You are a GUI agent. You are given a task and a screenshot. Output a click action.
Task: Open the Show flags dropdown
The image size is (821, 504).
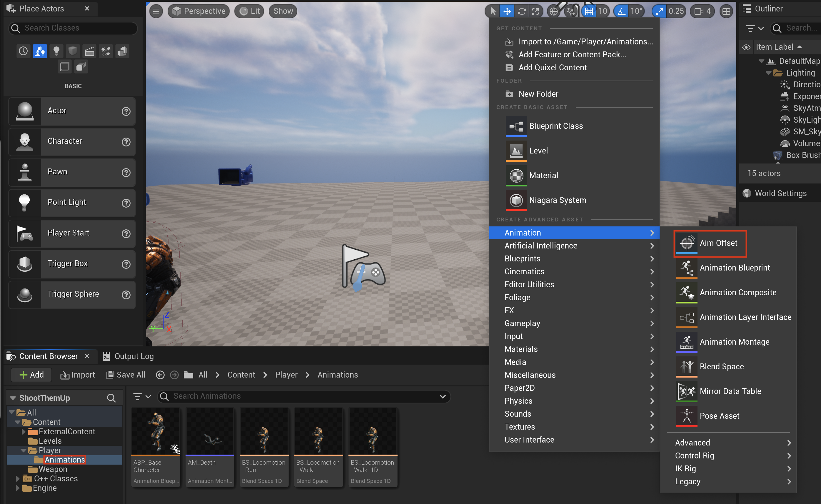click(283, 11)
